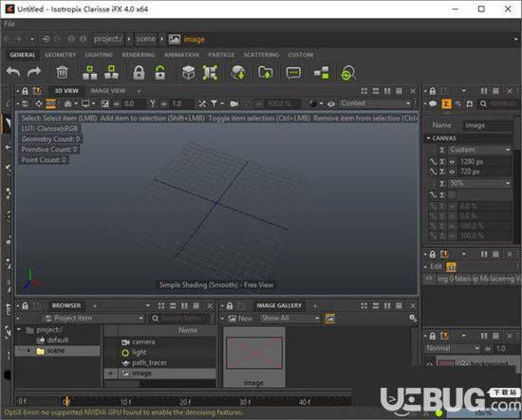
Task: Toggle the lock icon on Image Gallery panel
Action: click(x=230, y=306)
